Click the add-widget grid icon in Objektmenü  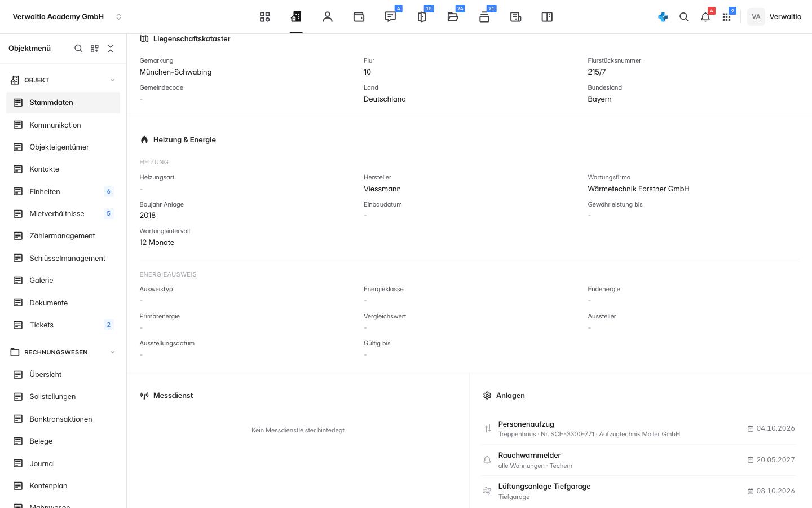pyautogui.click(x=95, y=49)
